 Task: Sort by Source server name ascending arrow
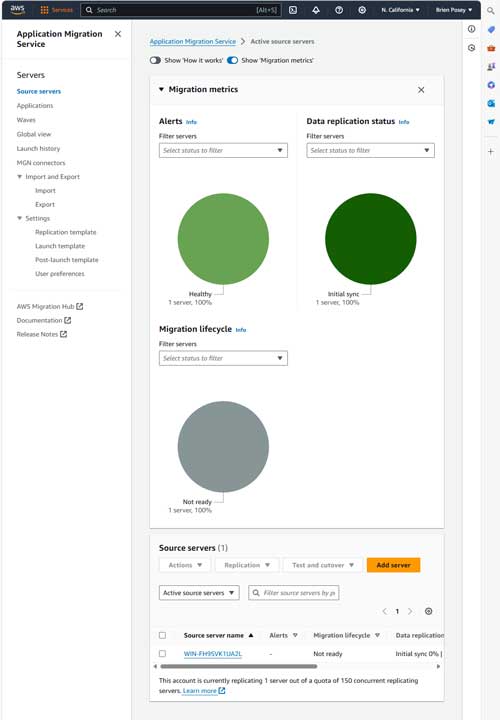tap(251, 636)
